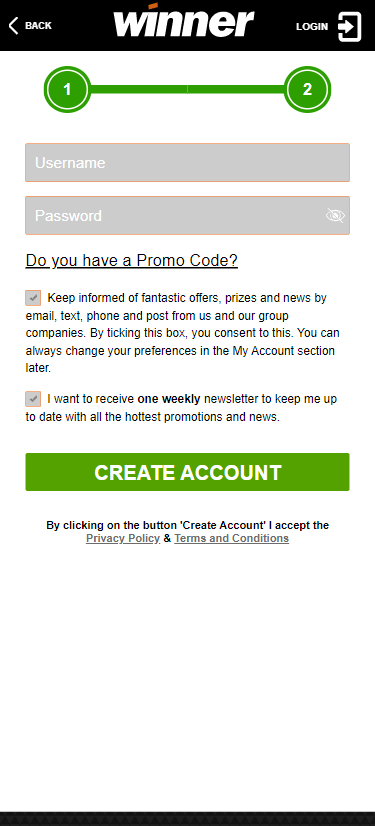The width and height of the screenshot is (375, 826).
Task: Click the green progress bar between steps
Action: coord(188,90)
